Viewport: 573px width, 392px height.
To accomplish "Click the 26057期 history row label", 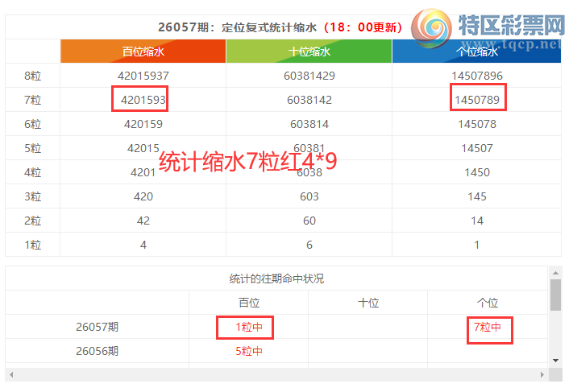I will [x=97, y=327].
